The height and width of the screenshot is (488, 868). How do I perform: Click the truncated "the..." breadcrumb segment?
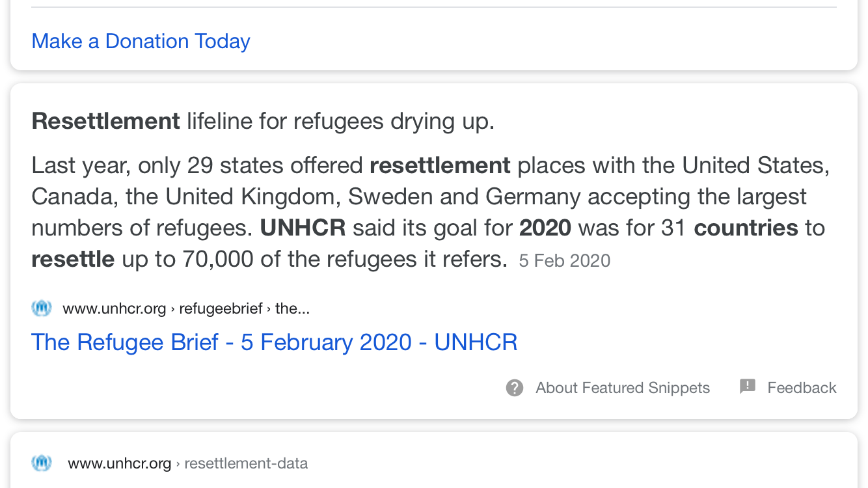292,308
